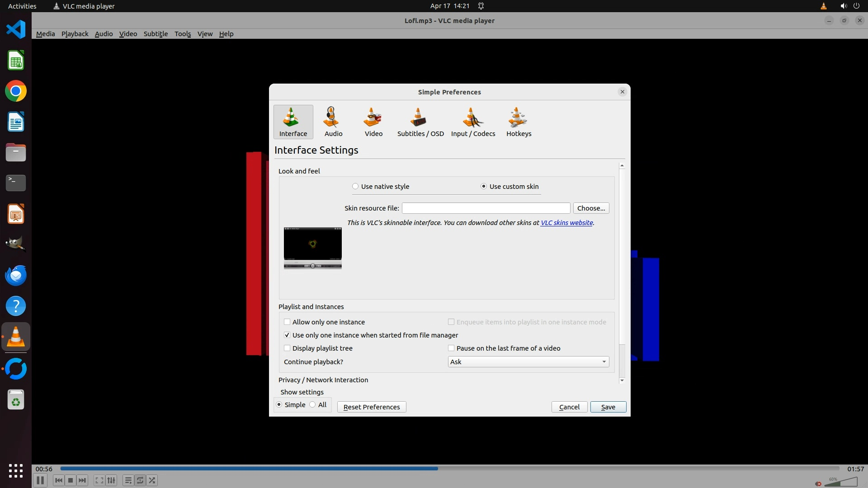Switch Show settings to All
The width and height of the screenshot is (868, 488).
pyautogui.click(x=313, y=405)
